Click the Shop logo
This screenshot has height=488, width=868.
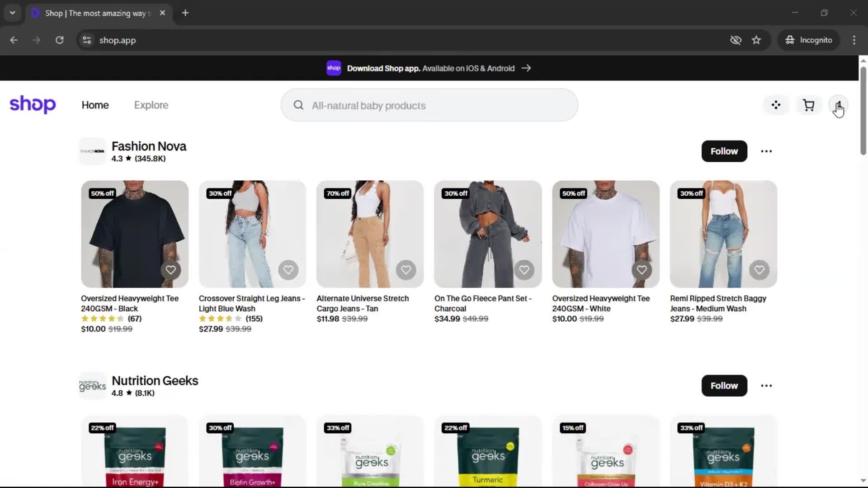point(33,104)
